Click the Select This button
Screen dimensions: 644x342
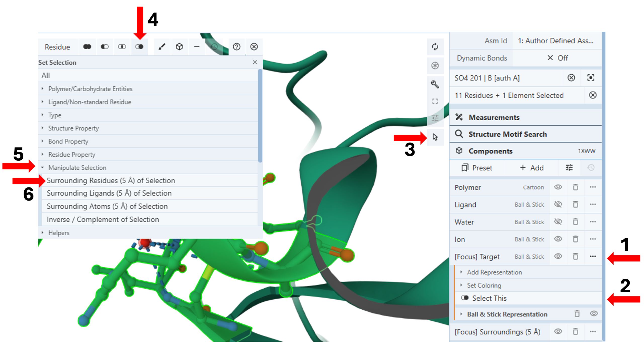click(489, 298)
